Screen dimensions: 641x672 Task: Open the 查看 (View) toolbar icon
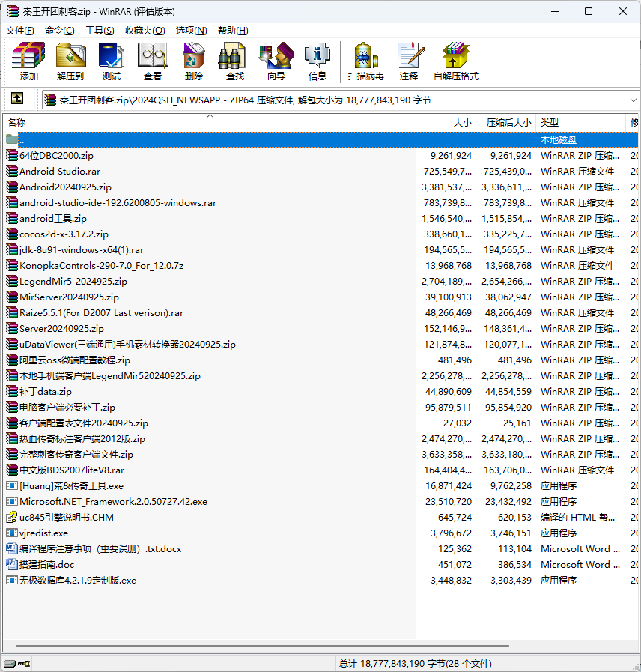[153, 61]
